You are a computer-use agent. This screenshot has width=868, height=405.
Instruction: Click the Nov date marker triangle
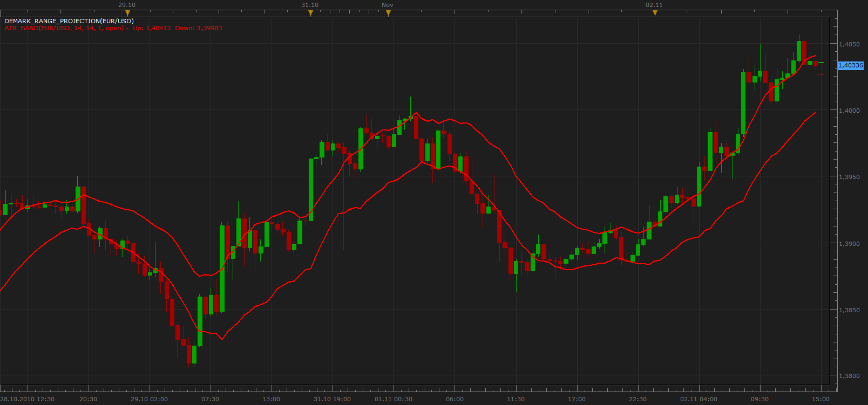pos(388,13)
